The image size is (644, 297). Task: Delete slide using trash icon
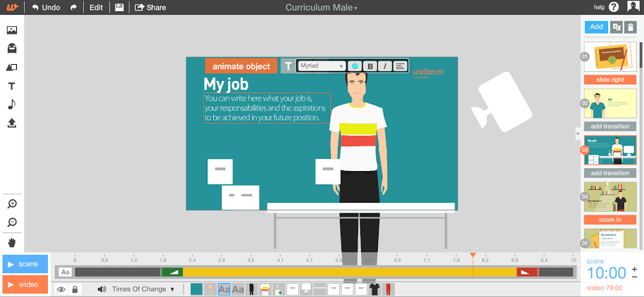pos(630,27)
